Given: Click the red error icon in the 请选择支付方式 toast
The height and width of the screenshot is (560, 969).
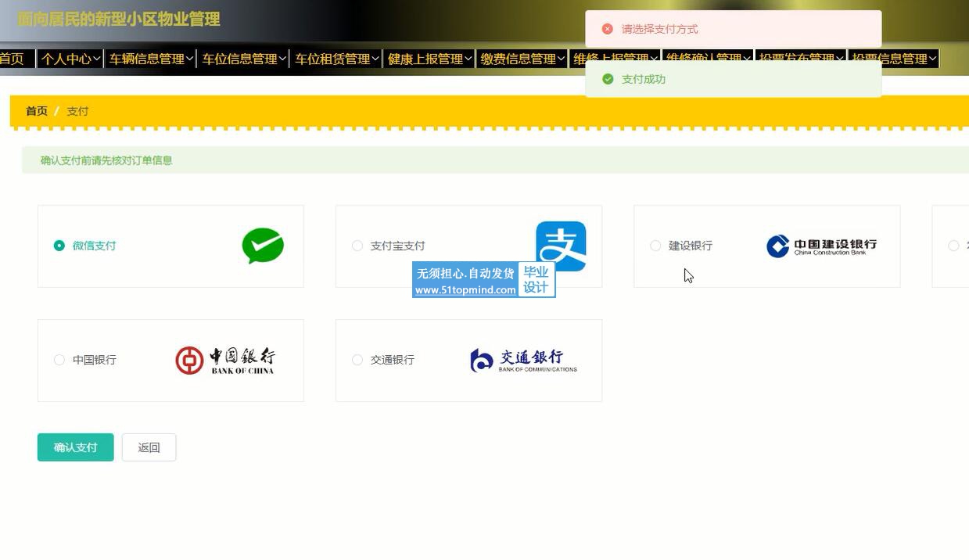Looking at the screenshot, I should coord(607,29).
